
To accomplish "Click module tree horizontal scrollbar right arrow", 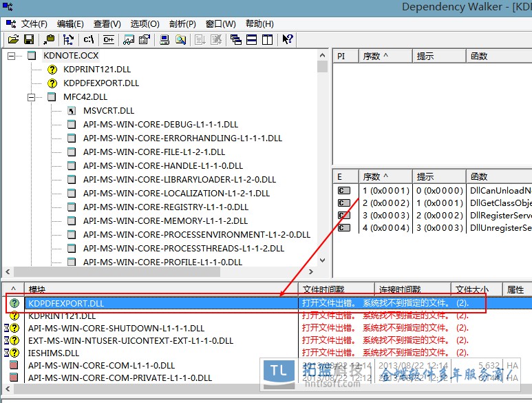I will pyautogui.click(x=311, y=271).
